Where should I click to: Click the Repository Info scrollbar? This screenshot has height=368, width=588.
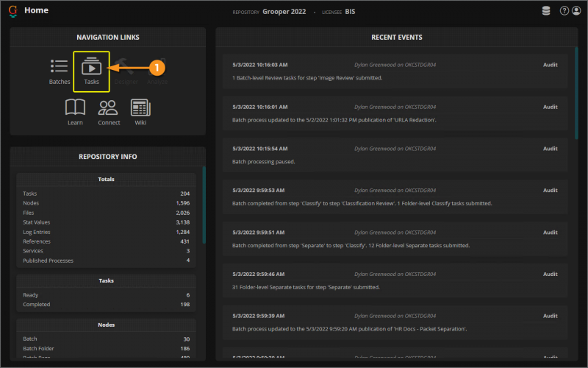pyautogui.click(x=204, y=206)
